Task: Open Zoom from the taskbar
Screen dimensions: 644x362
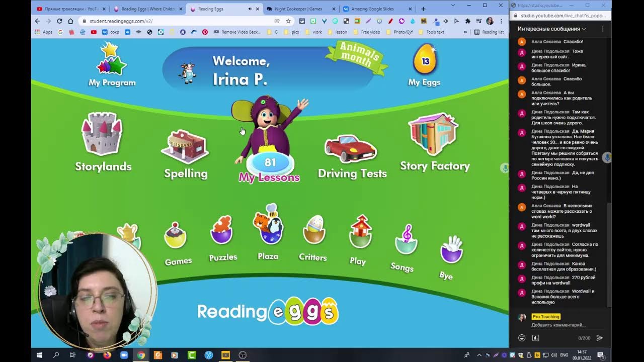Action: (124, 355)
